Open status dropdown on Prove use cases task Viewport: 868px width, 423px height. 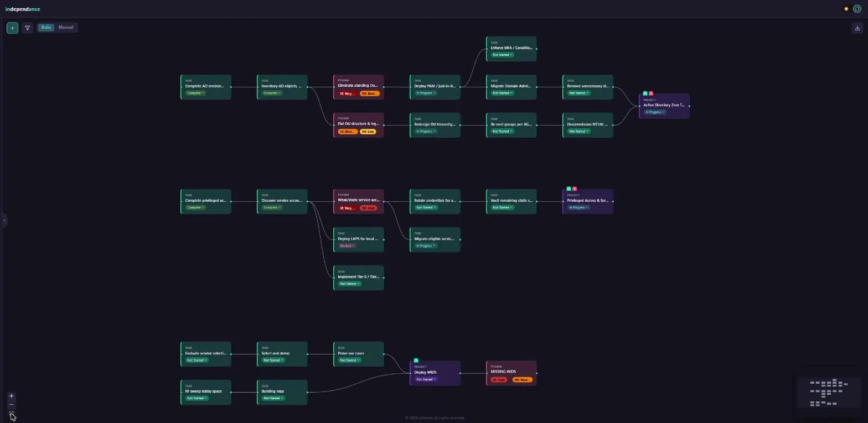pos(349,360)
